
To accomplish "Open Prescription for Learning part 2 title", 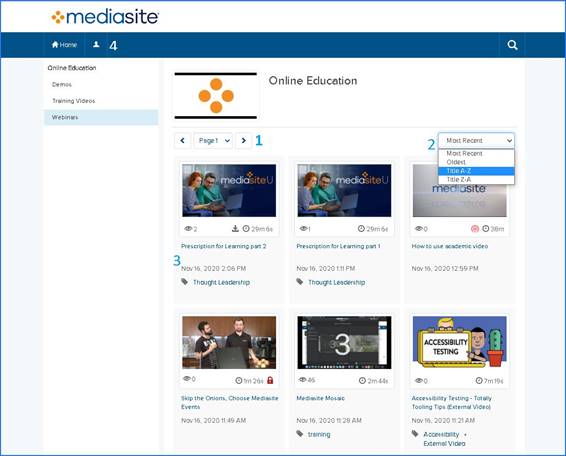I will pyautogui.click(x=224, y=246).
